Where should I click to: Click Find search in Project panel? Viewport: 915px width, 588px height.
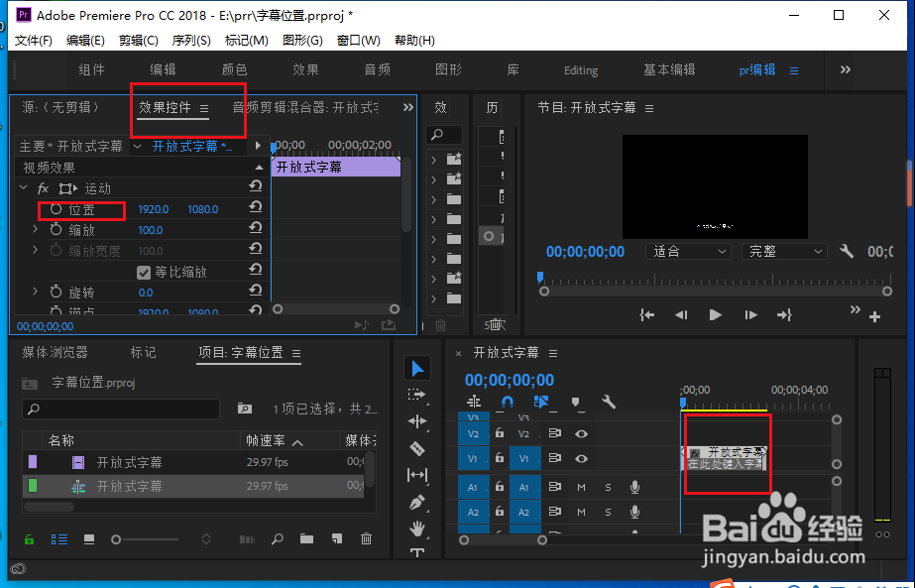point(278,538)
